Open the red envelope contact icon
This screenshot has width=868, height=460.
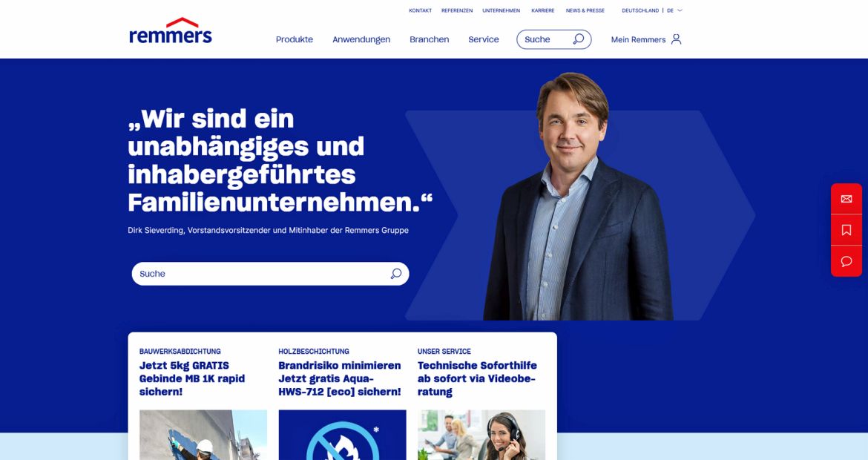(846, 199)
